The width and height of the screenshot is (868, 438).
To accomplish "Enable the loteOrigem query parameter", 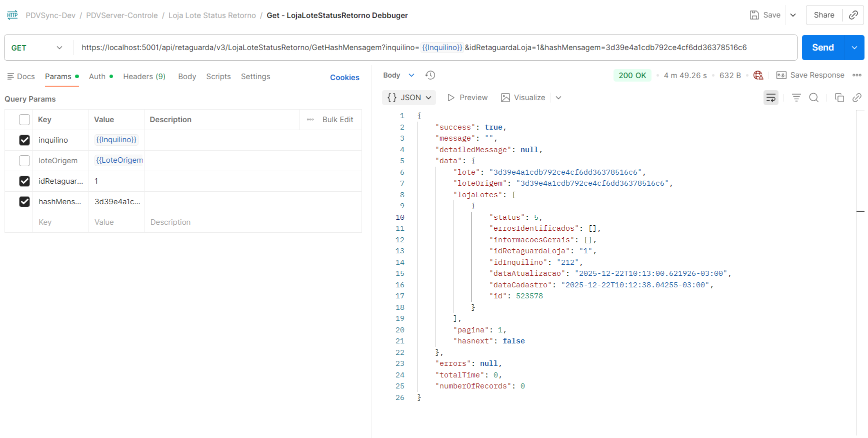I will point(24,161).
